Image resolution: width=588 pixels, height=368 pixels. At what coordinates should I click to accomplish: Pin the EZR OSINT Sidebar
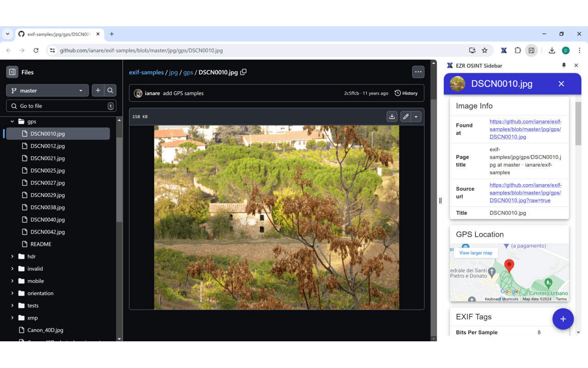click(x=564, y=65)
